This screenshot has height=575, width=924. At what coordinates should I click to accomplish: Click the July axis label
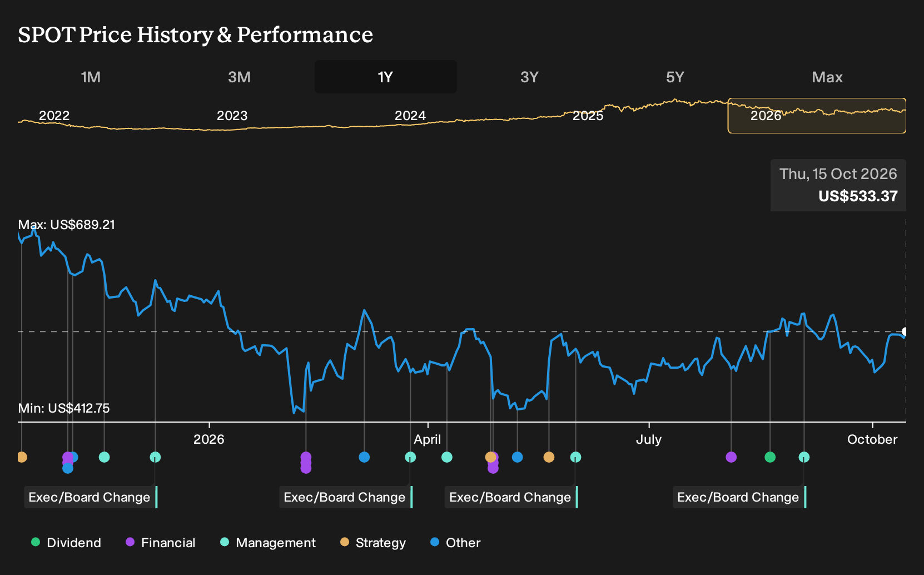point(649,439)
